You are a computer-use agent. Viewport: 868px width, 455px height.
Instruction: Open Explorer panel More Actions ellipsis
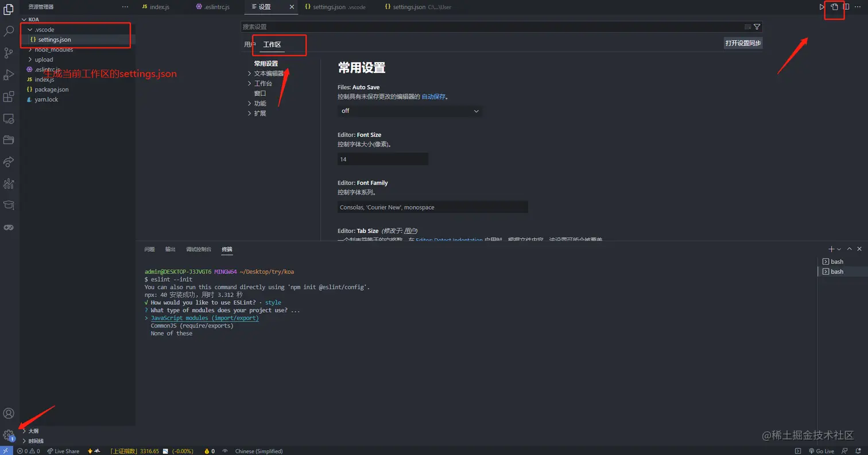tap(125, 7)
